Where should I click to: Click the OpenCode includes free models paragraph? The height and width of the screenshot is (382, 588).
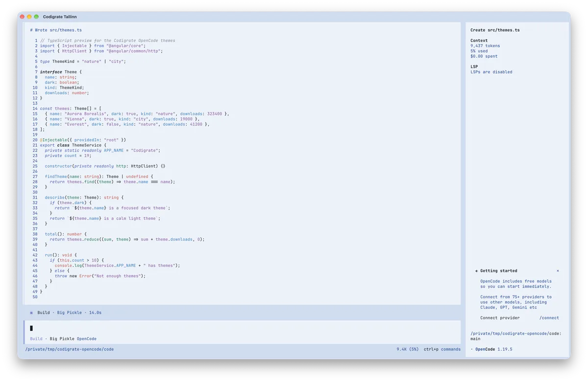pos(515,284)
